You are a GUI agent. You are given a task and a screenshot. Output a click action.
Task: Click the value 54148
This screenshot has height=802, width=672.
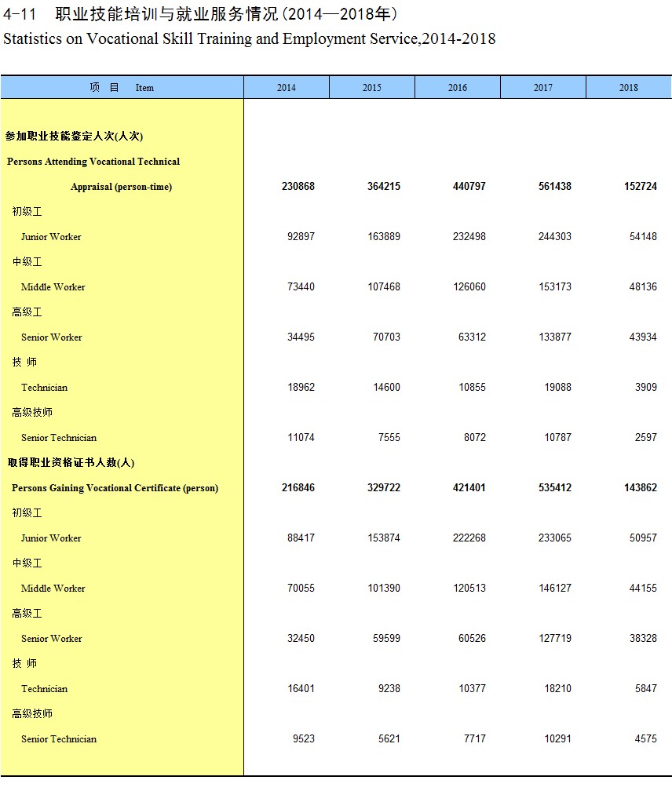[643, 236]
